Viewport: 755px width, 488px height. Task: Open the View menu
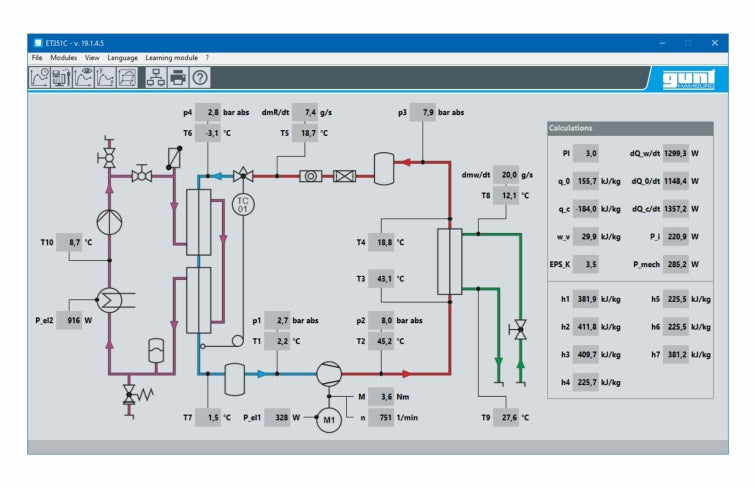[92, 58]
